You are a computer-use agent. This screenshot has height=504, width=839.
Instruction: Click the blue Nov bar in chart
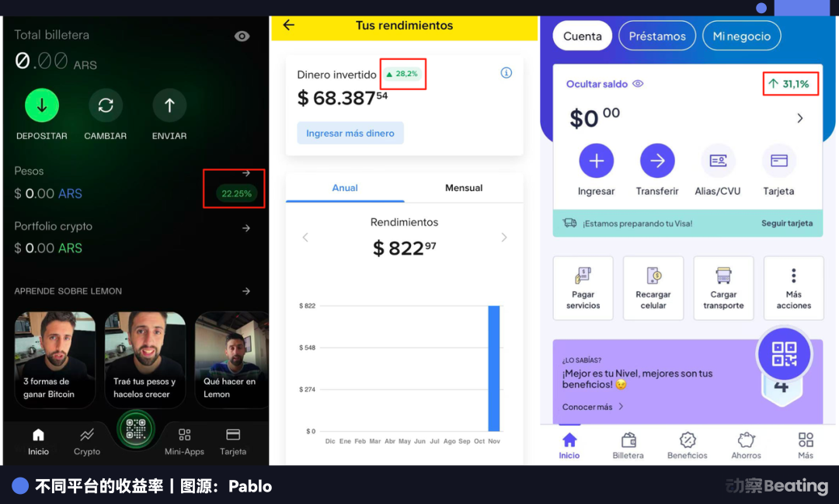pyautogui.click(x=494, y=368)
